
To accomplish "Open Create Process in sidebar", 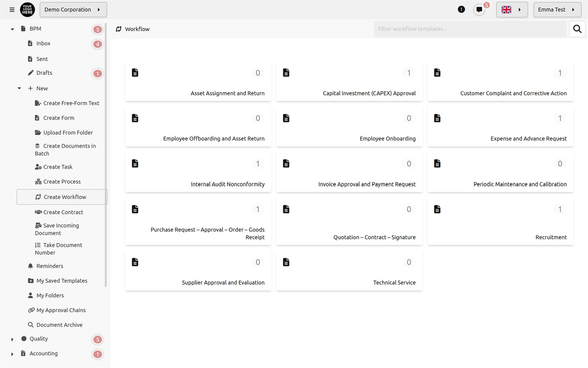I will 62,182.
